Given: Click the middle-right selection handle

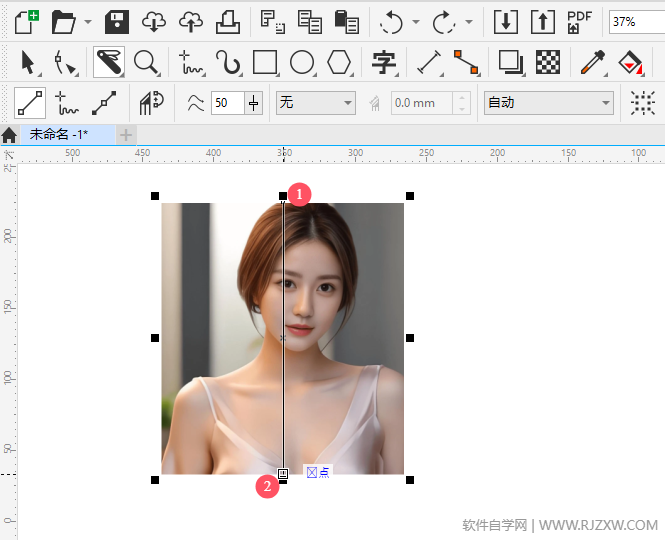Looking at the screenshot, I should [x=410, y=338].
